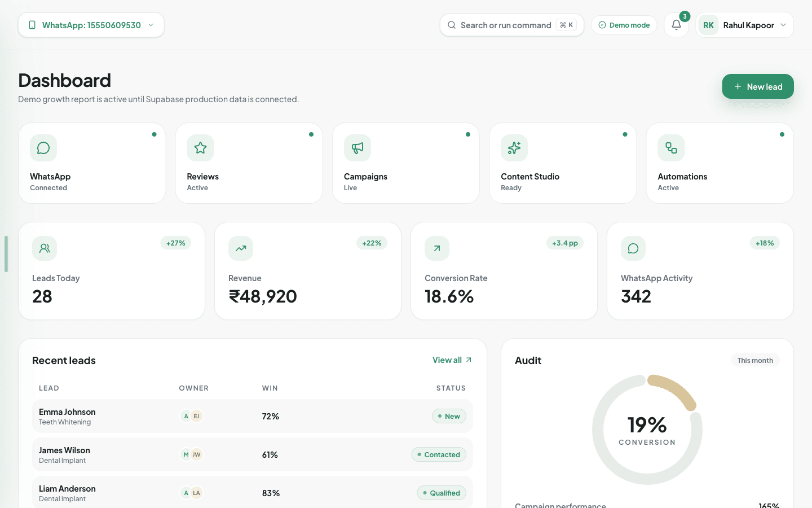Click the Search or run command field
Screen dimensions: 812x508
[x=512, y=25]
